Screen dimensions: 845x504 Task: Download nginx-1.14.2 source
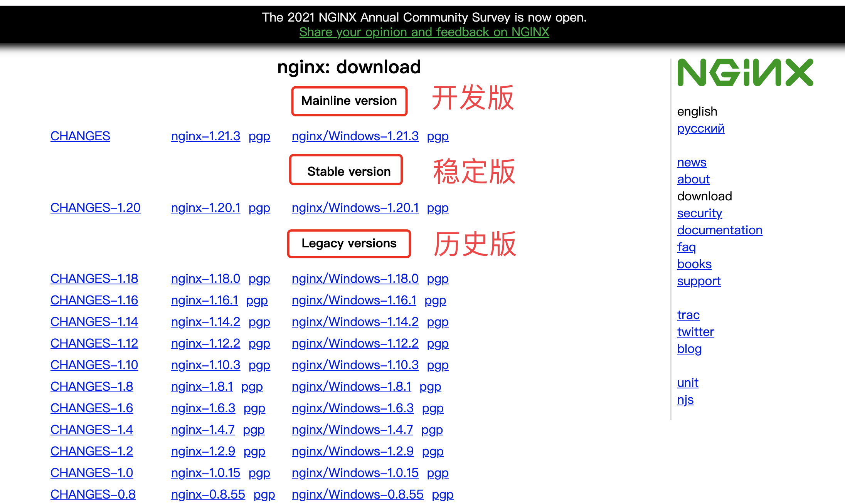(x=205, y=322)
